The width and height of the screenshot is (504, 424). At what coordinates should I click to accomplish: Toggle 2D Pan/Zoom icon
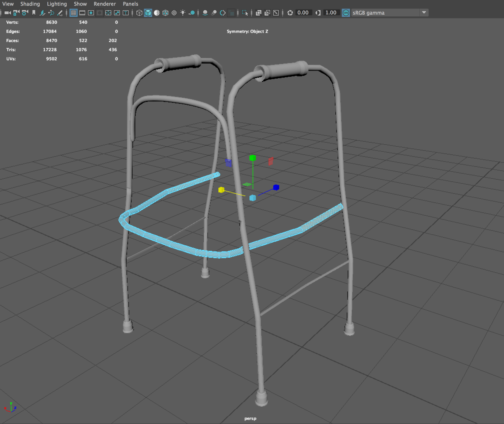click(51, 13)
